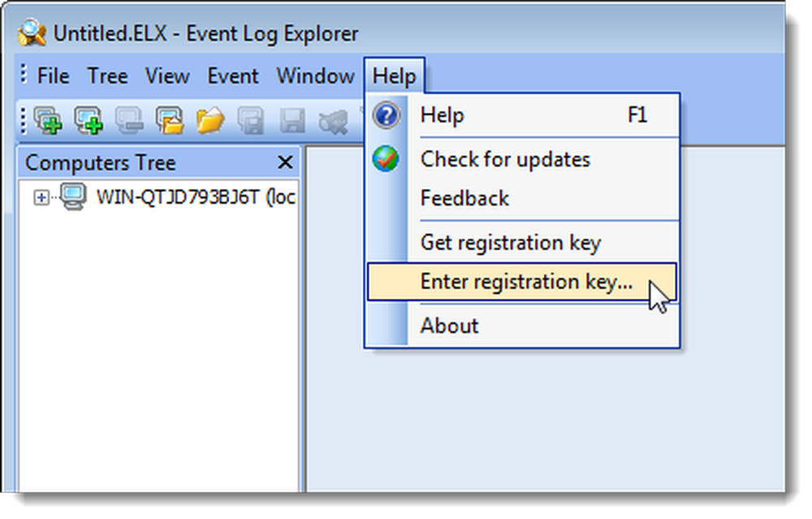The width and height of the screenshot is (812, 519).
Task: Click the blue question mark Help icon
Action: coord(386,115)
